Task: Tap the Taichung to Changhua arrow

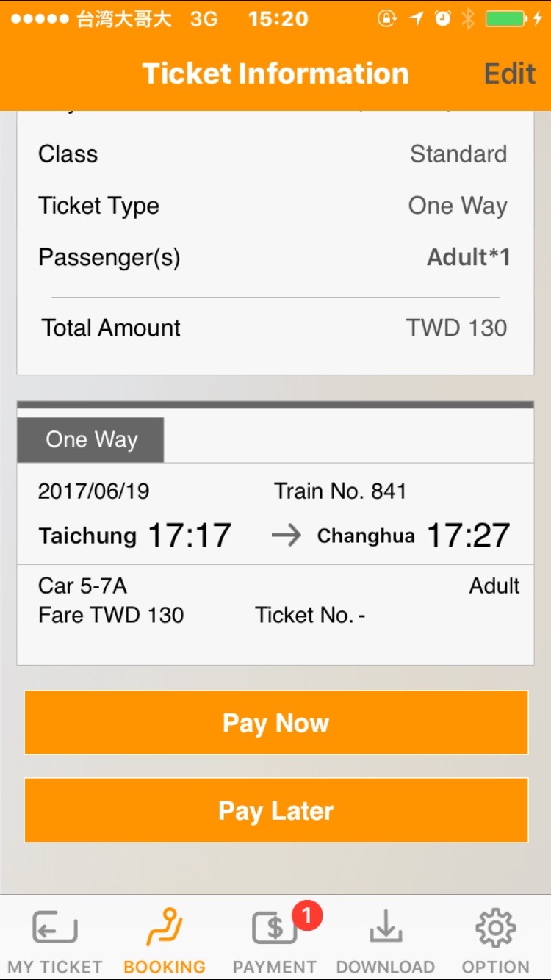Action: (286, 536)
